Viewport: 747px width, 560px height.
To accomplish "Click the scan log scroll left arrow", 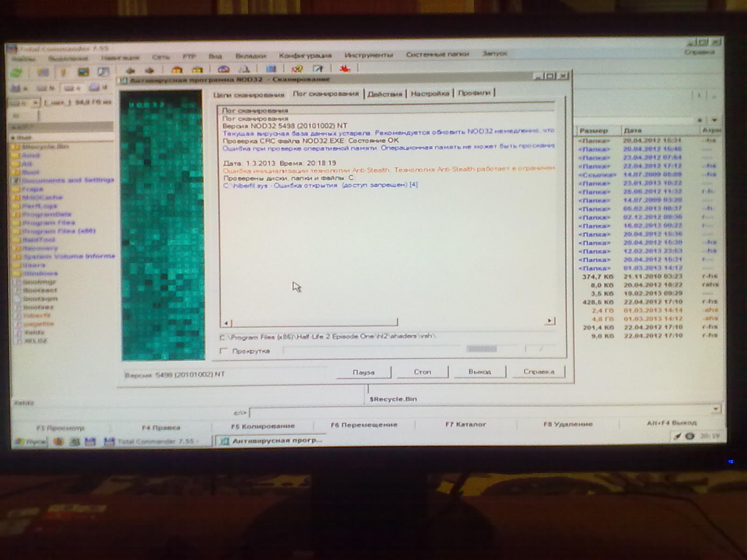I will [226, 322].
